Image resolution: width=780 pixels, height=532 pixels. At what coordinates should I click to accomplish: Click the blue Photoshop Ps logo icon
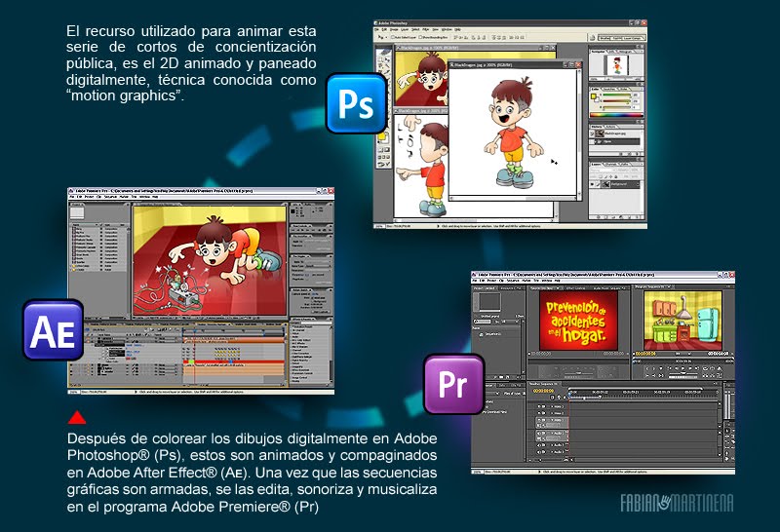pyautogui.click(x=357, y=103)
